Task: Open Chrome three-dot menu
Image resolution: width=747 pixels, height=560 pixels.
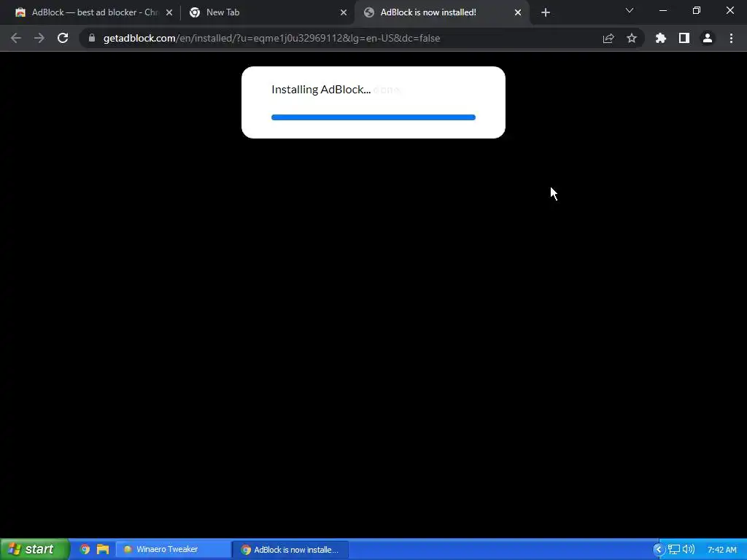Action: pos(731,38)
